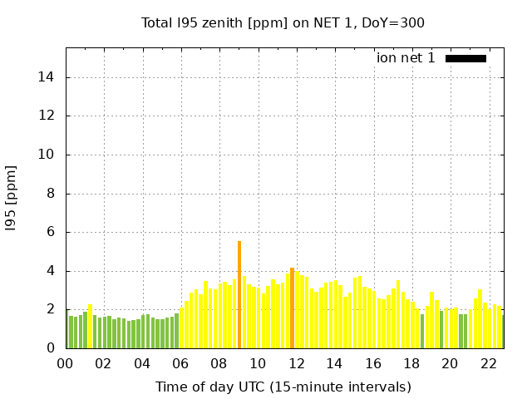Image resolution: width=532 pixels, height=399 pixels.
Task: Click x-axis tick label "02"
Action: 104,363
